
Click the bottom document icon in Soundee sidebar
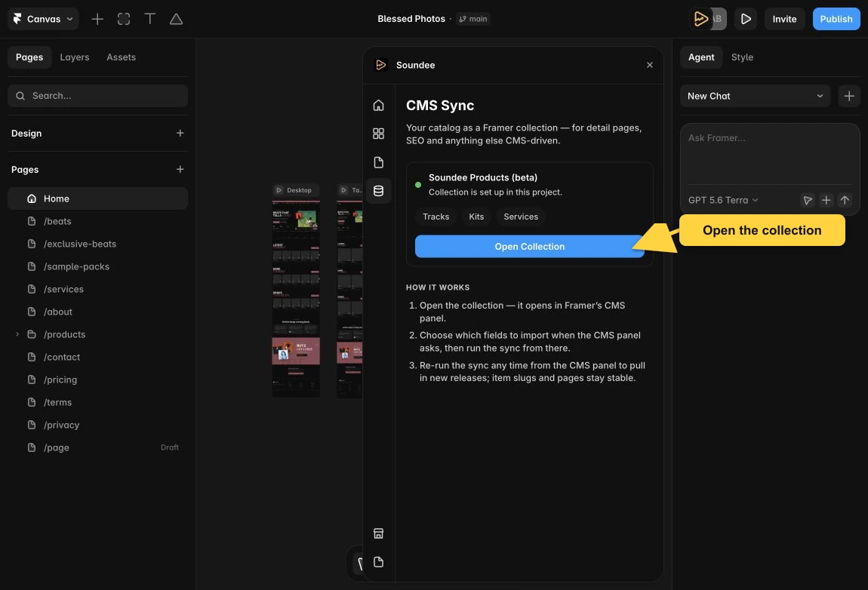click(379, 562)
